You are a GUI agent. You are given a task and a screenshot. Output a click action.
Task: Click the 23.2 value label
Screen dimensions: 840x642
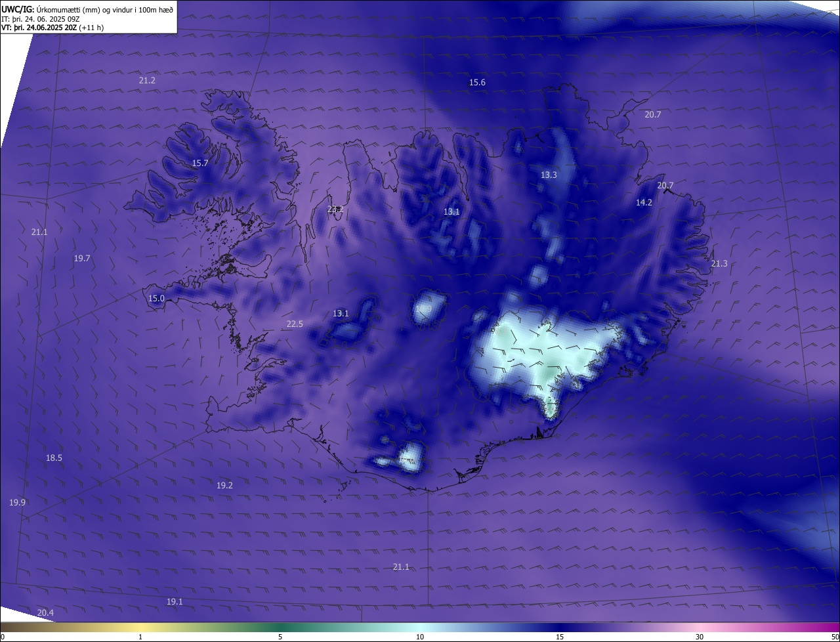[x=335, y=209]
